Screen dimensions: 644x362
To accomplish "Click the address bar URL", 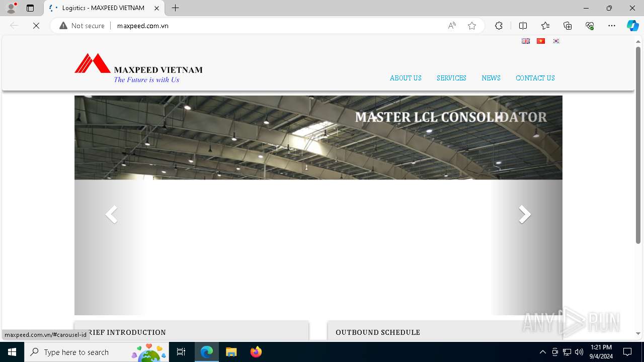I will (143, 26).
